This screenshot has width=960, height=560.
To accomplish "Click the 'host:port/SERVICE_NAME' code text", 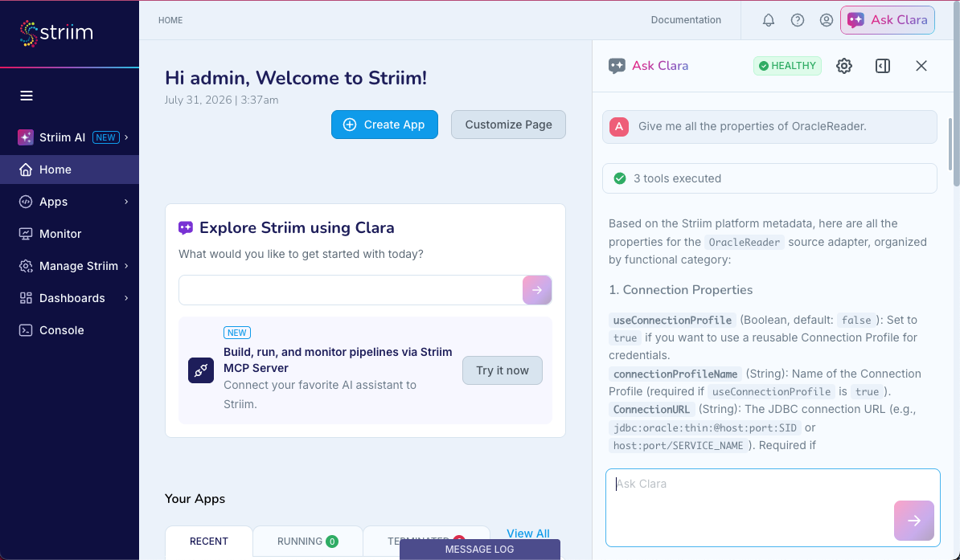I will click(679, 446).
